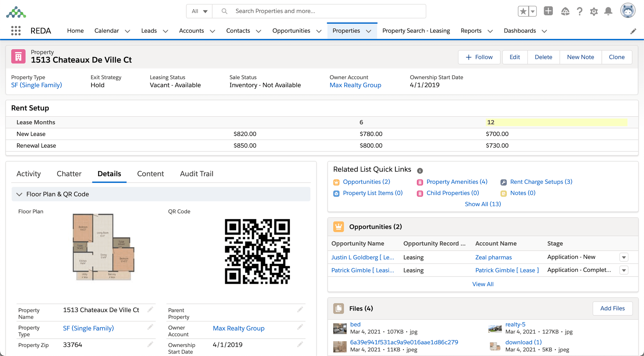Click the Related List Quick Links info icon
The height and width of the screenshot is (356, 644).
(420, 171)
